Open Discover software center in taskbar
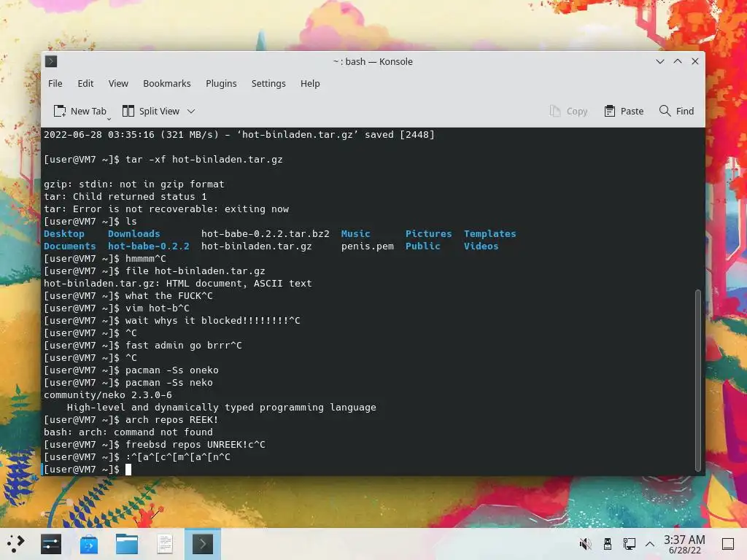This screenshot has height=560, width=747. [88, 544]
